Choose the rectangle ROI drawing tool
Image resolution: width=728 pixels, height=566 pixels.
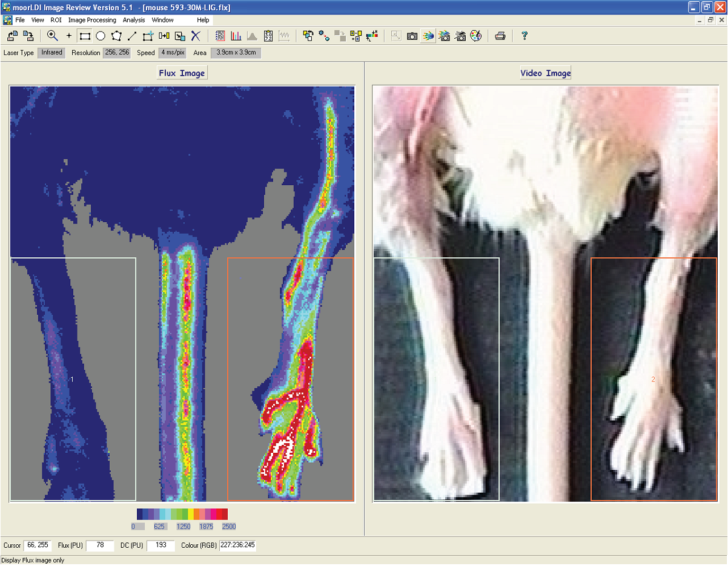85,36
